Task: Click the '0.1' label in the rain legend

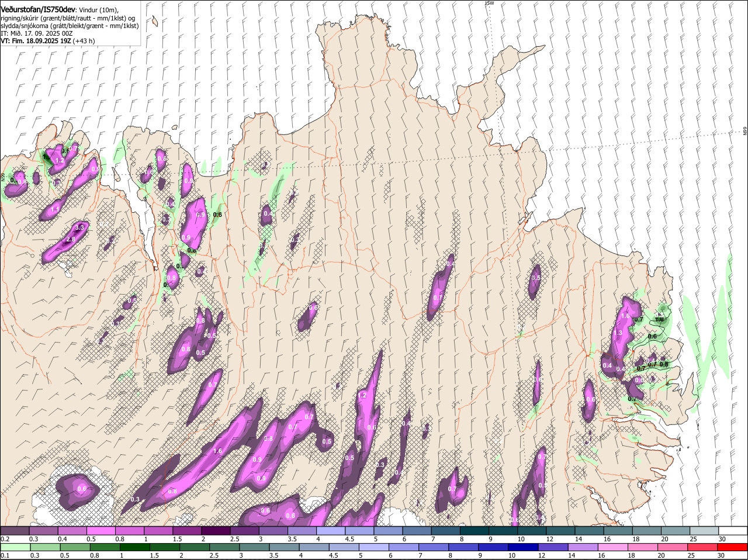Action: click(5, 556)
